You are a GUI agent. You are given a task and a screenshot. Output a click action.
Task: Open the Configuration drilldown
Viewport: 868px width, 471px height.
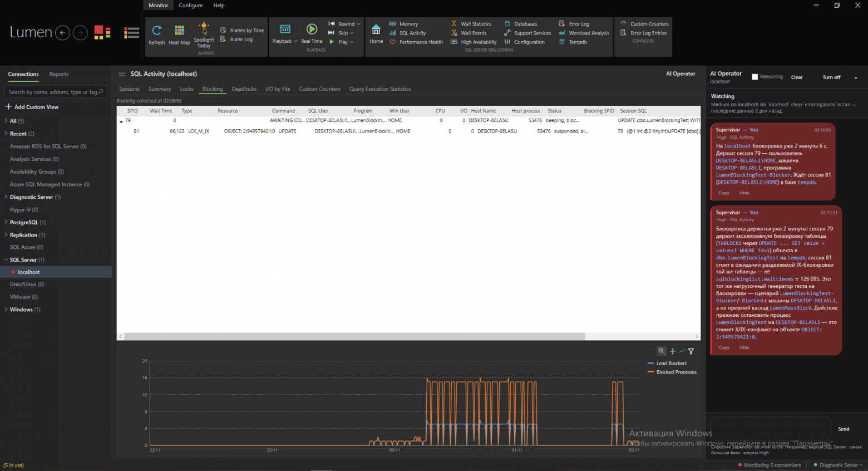(524, 42)
